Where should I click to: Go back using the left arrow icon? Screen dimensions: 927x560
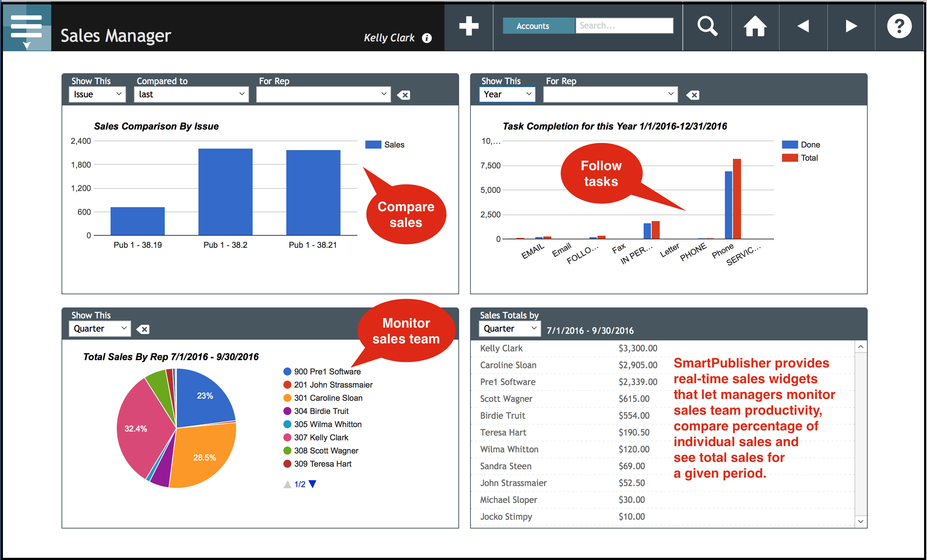click(803, 26)
